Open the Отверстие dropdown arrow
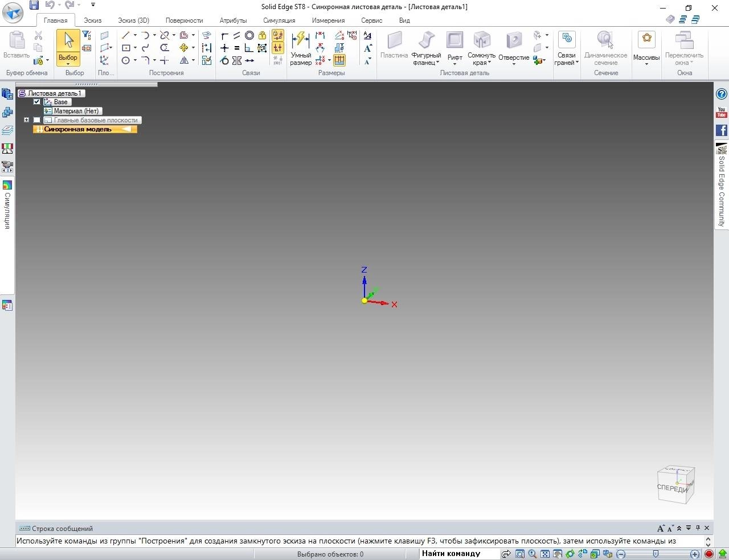 (514, 64)
